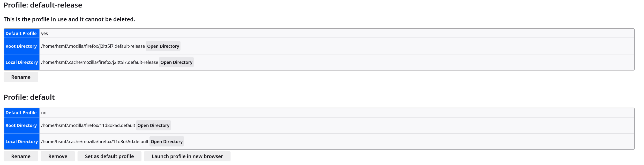
Task: Rename the profile named default
Action: [x=21, y=156]
